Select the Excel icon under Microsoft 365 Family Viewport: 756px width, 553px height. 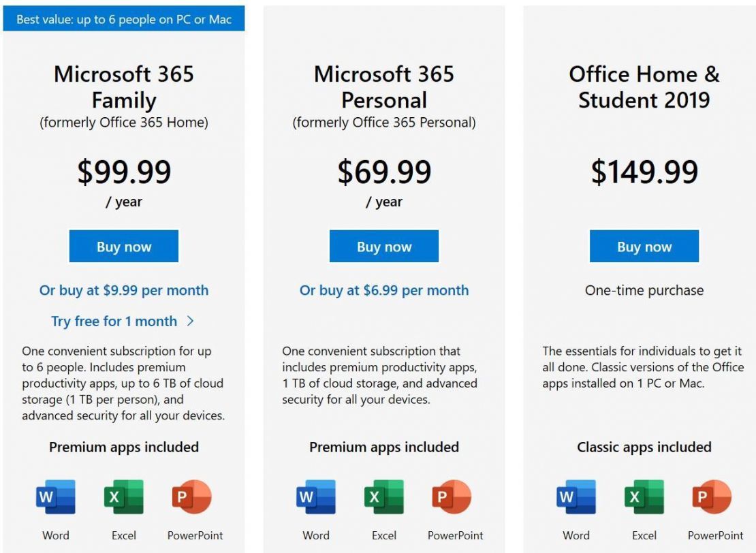(123, 496)
